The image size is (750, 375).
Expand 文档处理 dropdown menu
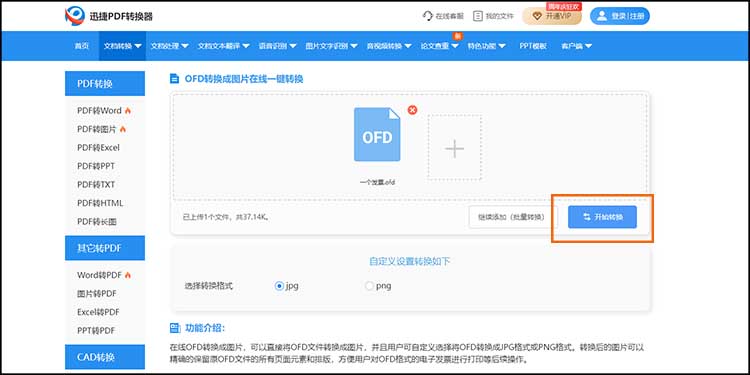(x=169, y=46)
